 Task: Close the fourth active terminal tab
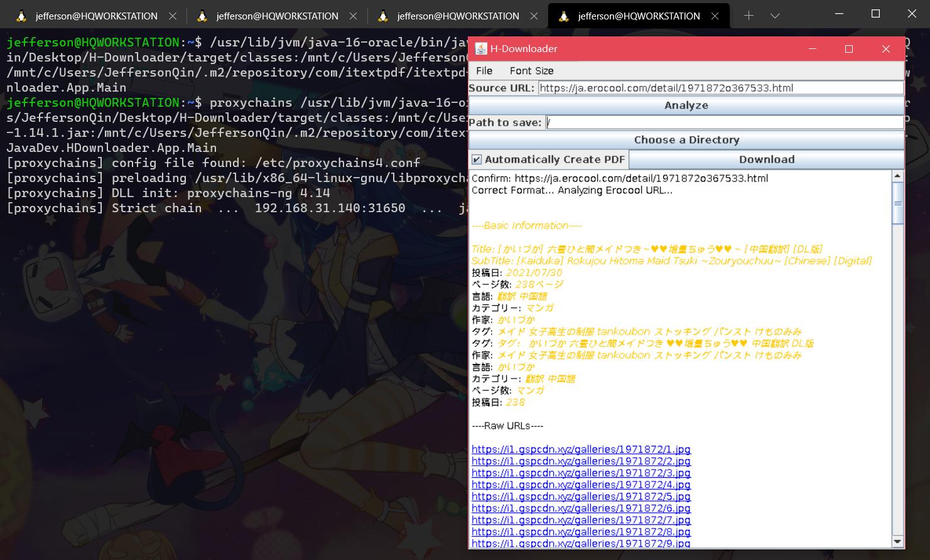(715, 16)
